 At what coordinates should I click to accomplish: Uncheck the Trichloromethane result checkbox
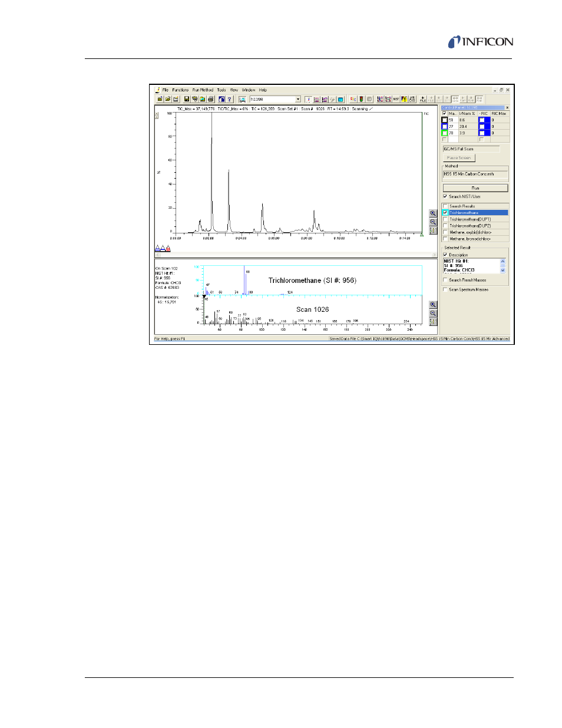[445, 213]
